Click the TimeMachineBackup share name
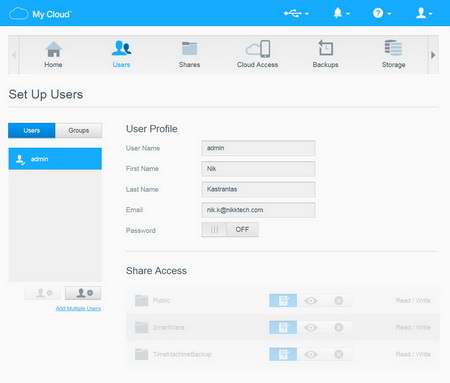 (x=182, y=354)
